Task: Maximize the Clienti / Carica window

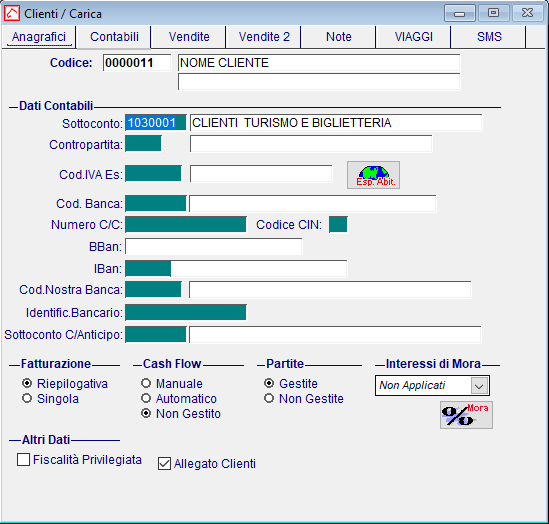Action: (x=493, y=13)
